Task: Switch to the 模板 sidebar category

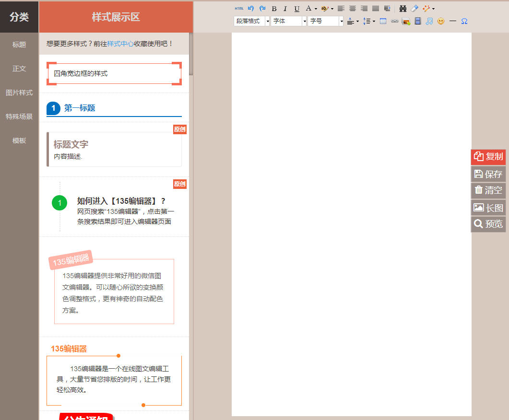Action: point(19,140)
